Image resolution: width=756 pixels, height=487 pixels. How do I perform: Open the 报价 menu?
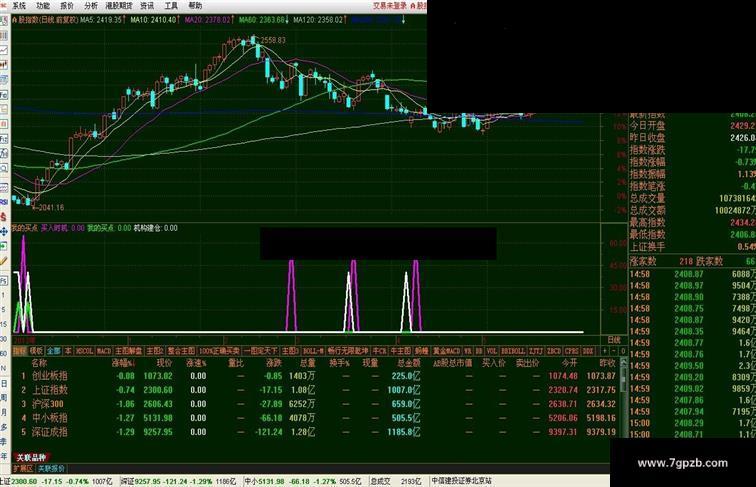(67, 6)
